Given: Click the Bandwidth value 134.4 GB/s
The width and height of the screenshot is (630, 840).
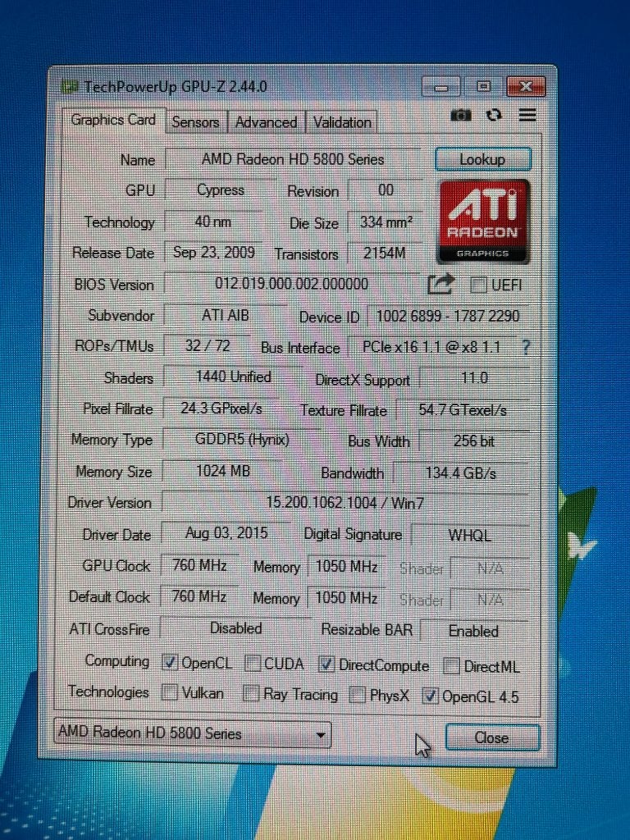Looking at the screenshot, I should click(461, 473).
